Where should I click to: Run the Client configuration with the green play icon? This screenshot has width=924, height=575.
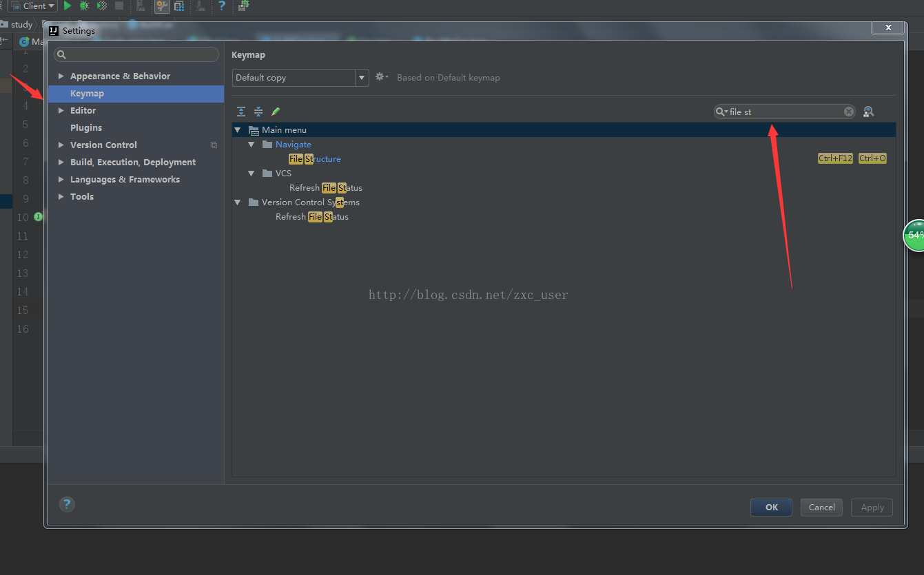click(x=68, y=6)
